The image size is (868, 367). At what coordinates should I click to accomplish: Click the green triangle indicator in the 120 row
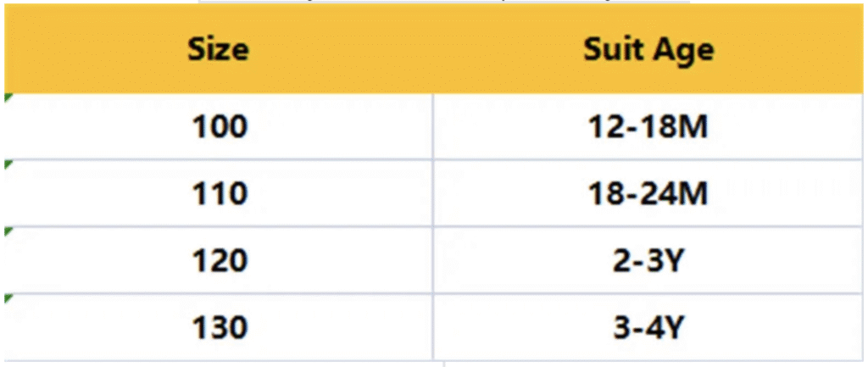(8, 231)
